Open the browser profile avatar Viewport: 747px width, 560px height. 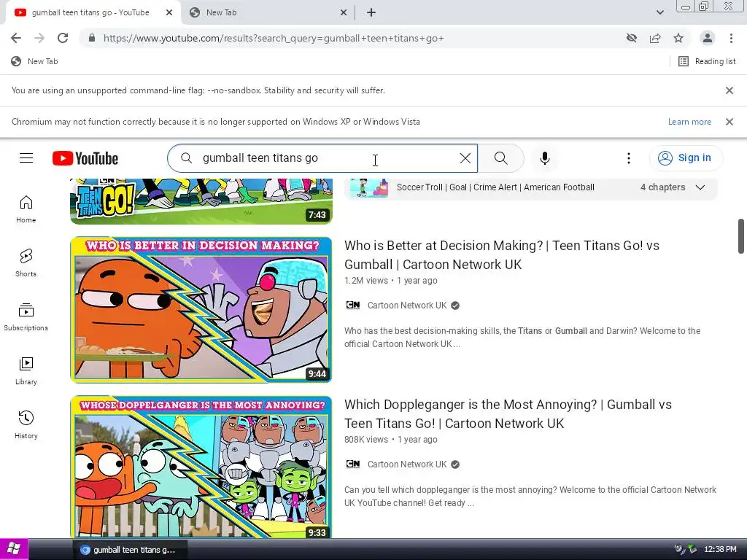708,38
